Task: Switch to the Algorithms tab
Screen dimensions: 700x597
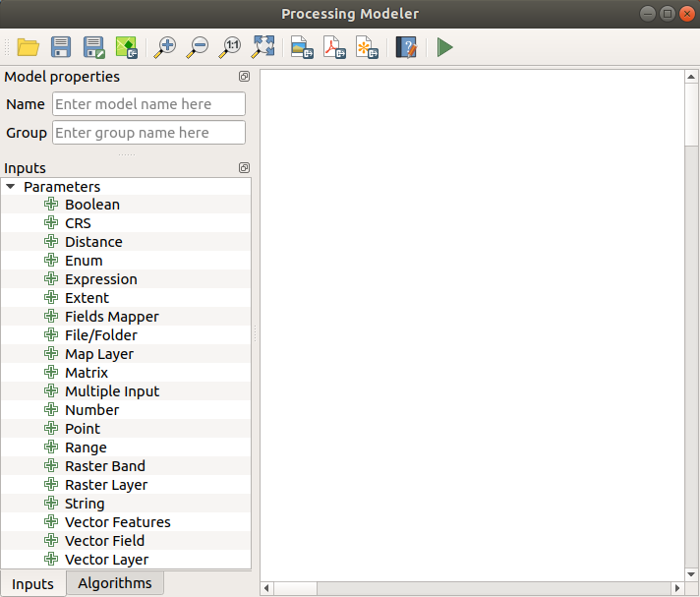Action: pos(115,583)
